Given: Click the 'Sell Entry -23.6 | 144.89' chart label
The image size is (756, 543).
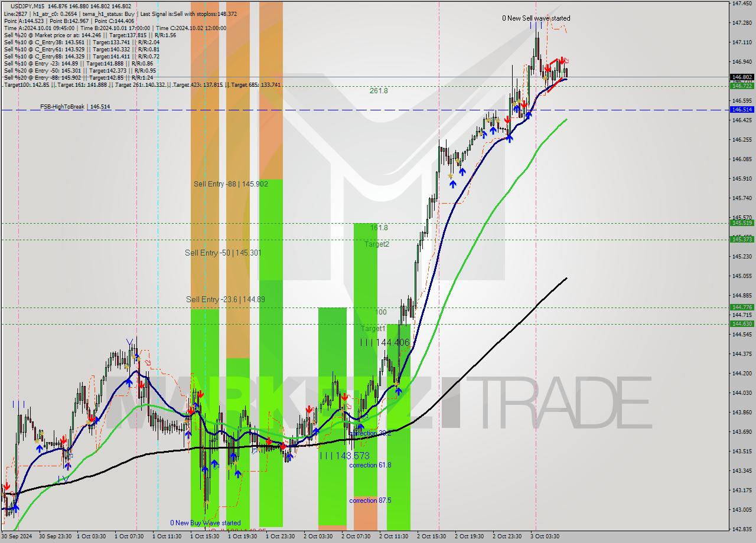Looking at the screenshot, I should pyautogui.click(x=226, y=299).
